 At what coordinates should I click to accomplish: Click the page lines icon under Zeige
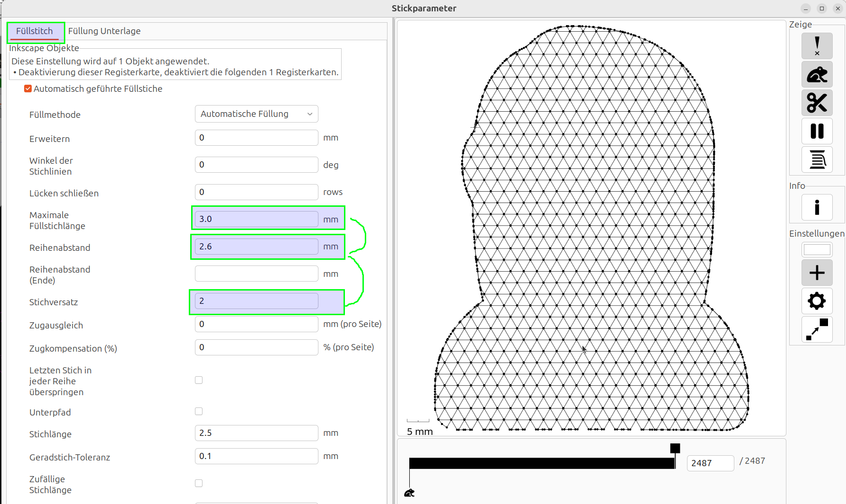pyautogui.click(x=817, y=159)
